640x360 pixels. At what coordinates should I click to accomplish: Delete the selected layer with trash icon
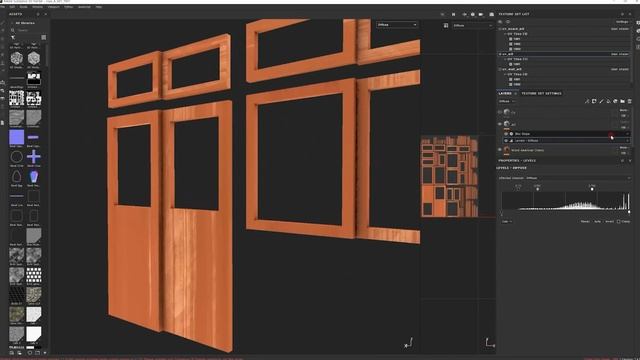629,101
